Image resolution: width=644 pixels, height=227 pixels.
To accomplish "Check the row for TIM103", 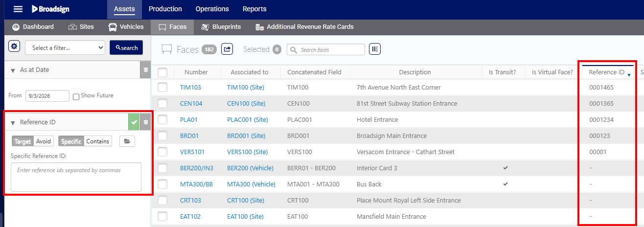I will coord(162,88).
